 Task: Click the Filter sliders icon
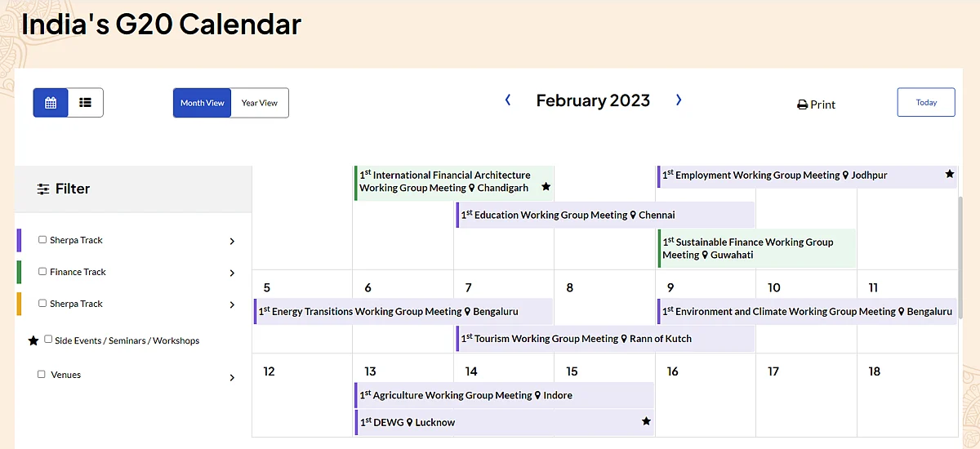(x=43, y=189)
